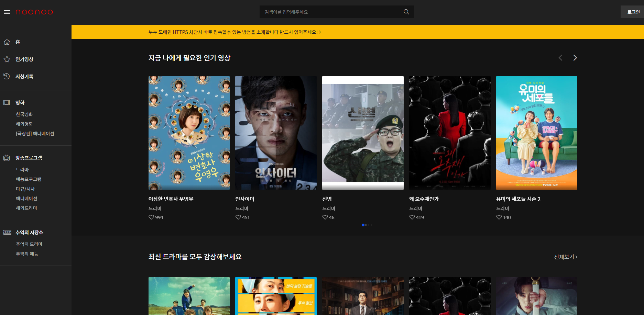Viewport: 644px width, 315px height.
Task: Open first poster in latest dramas row
Action: (x=189, y=296)
